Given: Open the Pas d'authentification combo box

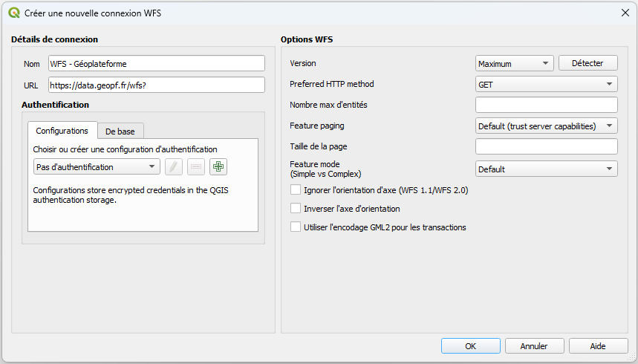Looking at the screenshot, I should tap(97, 166).
